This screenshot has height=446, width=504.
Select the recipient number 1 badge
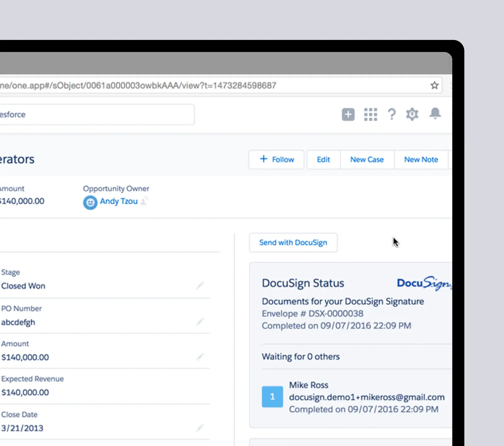coord(272,397)
